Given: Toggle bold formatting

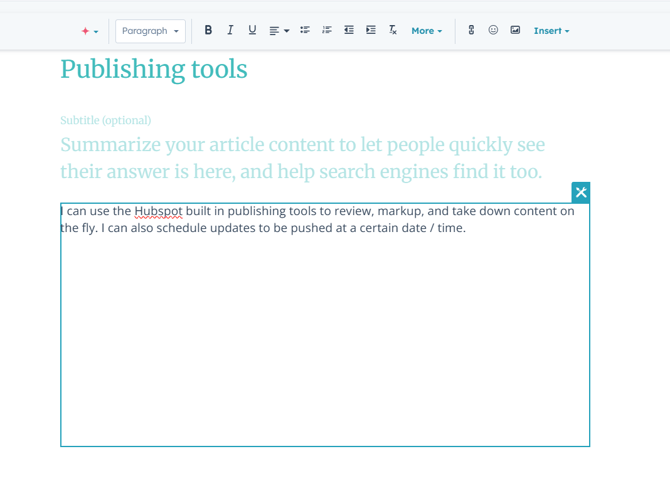Looking at the screenshot, I should click(208, 30).
